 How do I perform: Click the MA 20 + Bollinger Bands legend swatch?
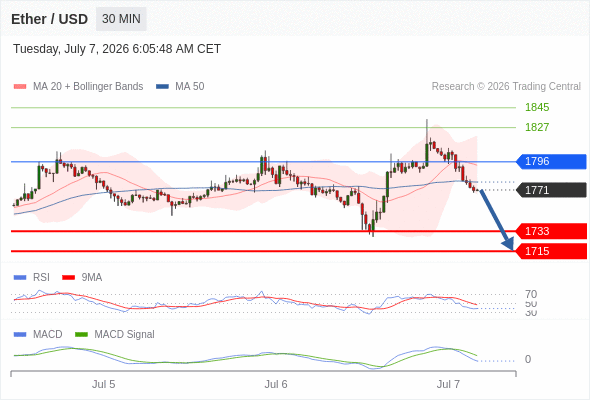20,87
